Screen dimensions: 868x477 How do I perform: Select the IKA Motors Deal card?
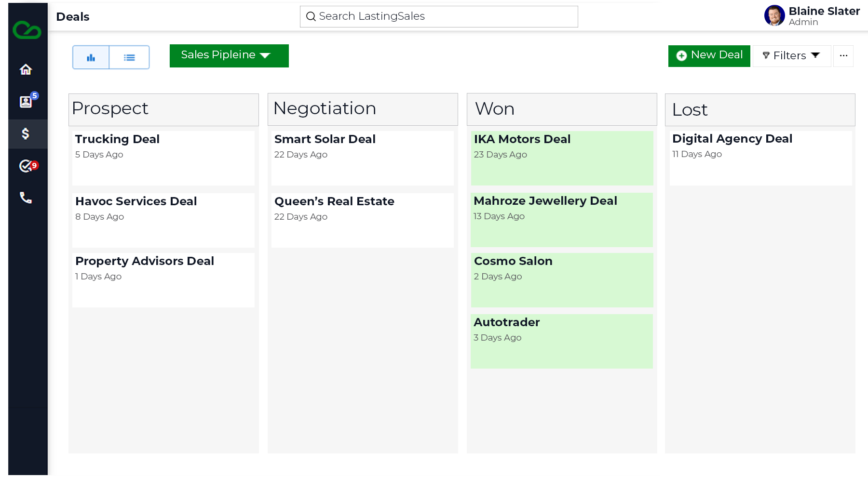562,158
